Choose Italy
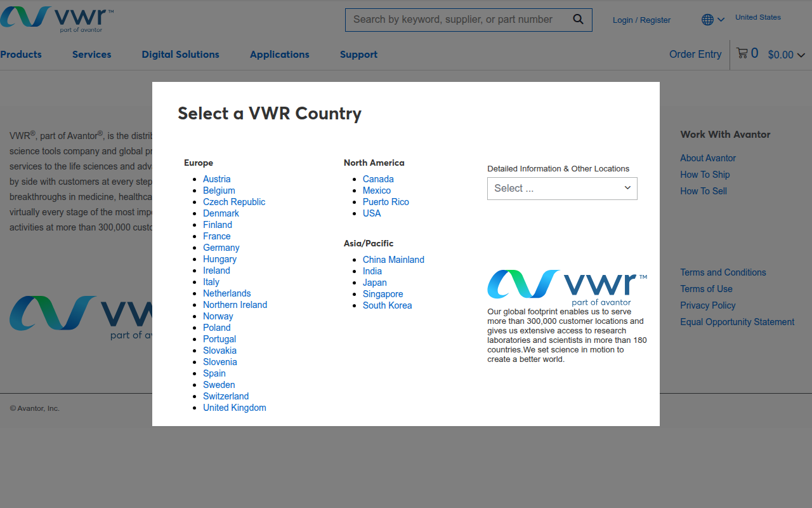Viewport: 812px width, 508px height. (211, 282)
